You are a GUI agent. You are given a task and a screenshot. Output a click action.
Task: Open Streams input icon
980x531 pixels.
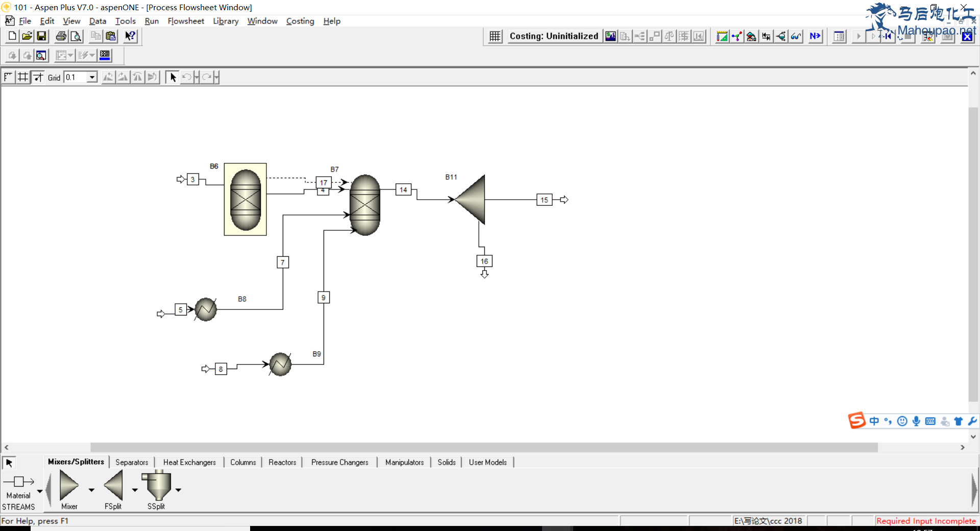(x=766, y=36)
